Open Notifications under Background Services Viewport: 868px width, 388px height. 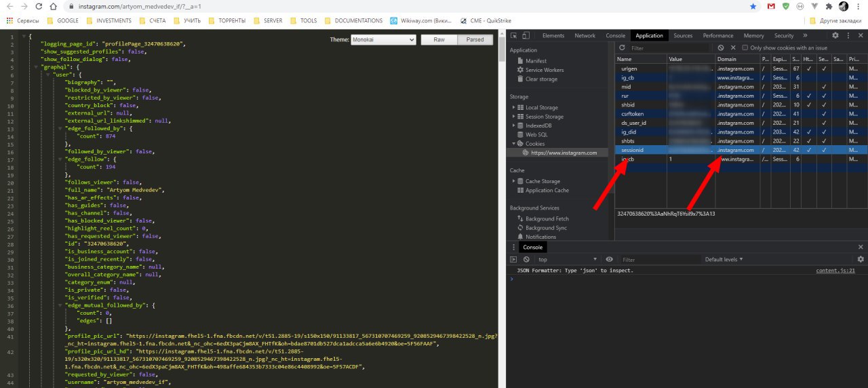(540, 237)
